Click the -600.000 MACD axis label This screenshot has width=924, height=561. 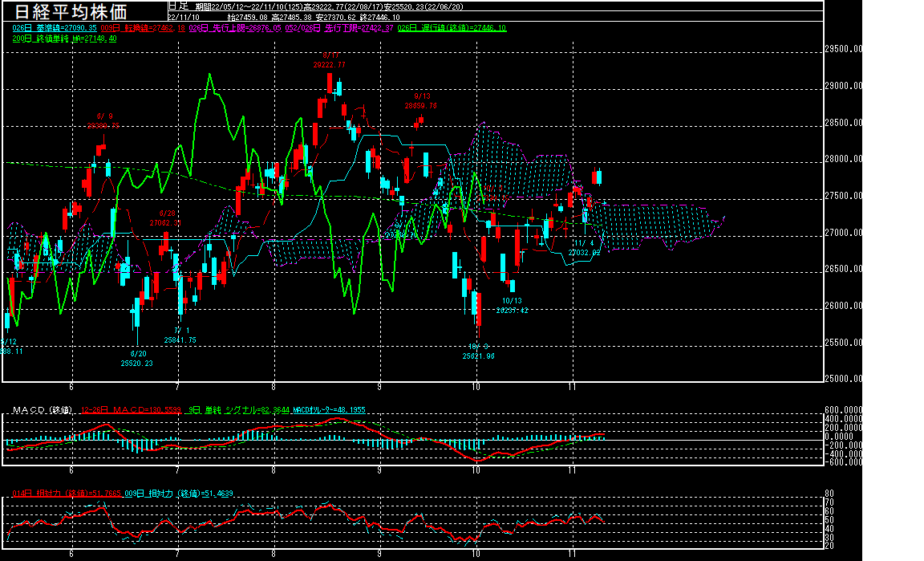(x=843, y=462)
